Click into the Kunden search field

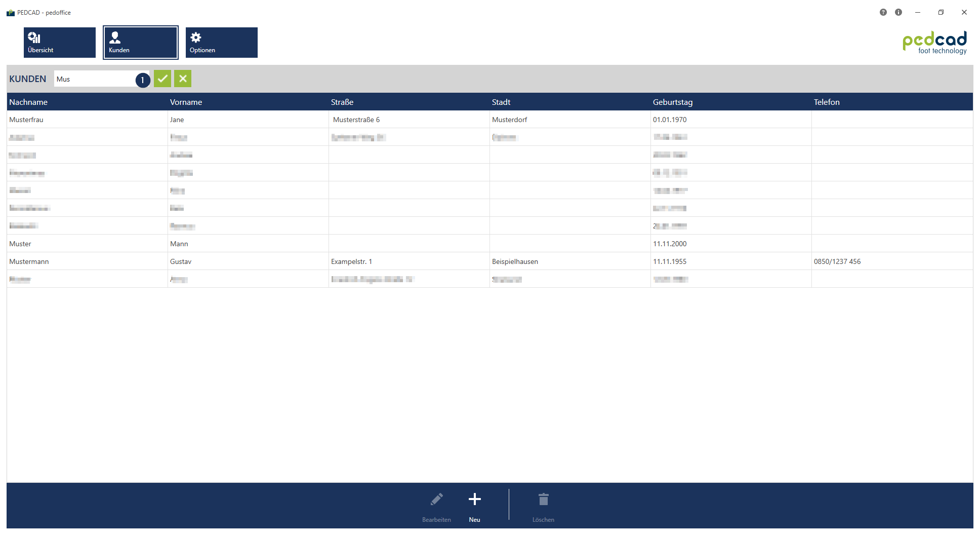(95, 79)
